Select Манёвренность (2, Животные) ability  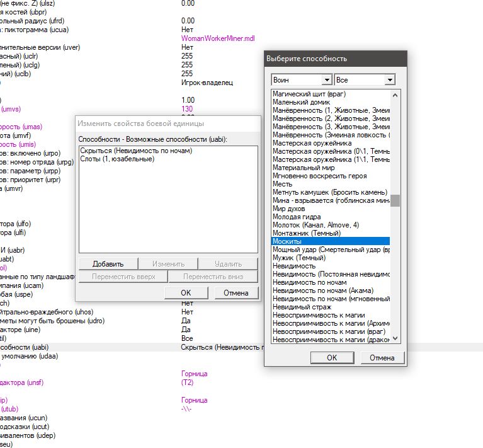pyautogui.click(x=331, y=118)
